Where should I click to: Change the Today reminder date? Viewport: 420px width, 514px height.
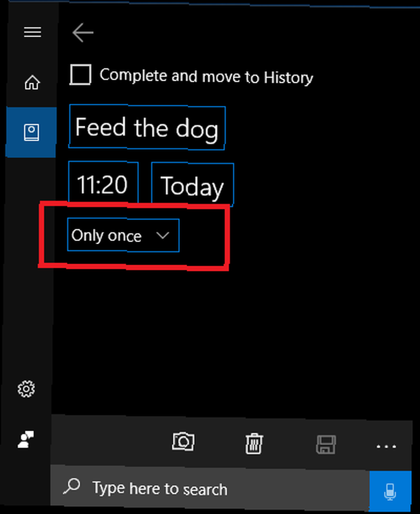pyautogui.click(x=192, y=185)
